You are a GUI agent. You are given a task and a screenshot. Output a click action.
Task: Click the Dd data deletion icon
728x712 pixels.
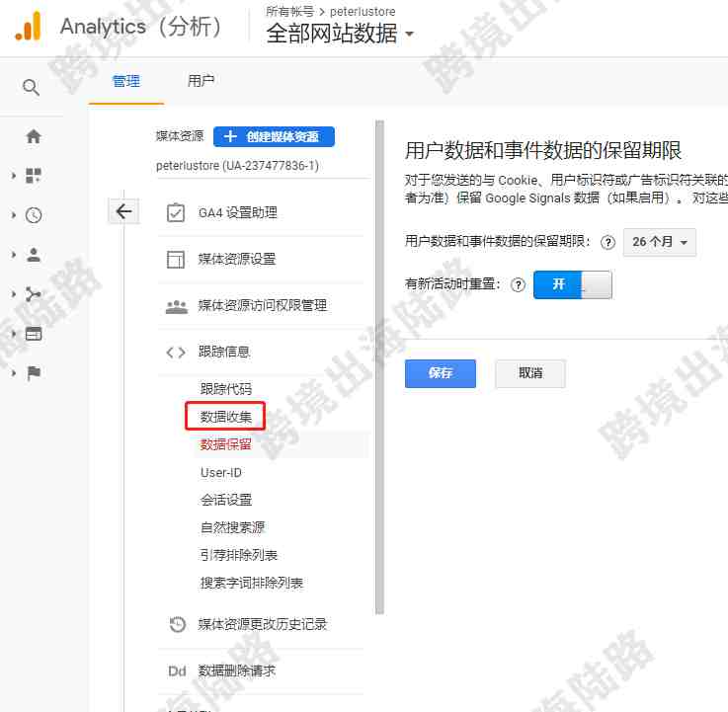coord(177,672)
